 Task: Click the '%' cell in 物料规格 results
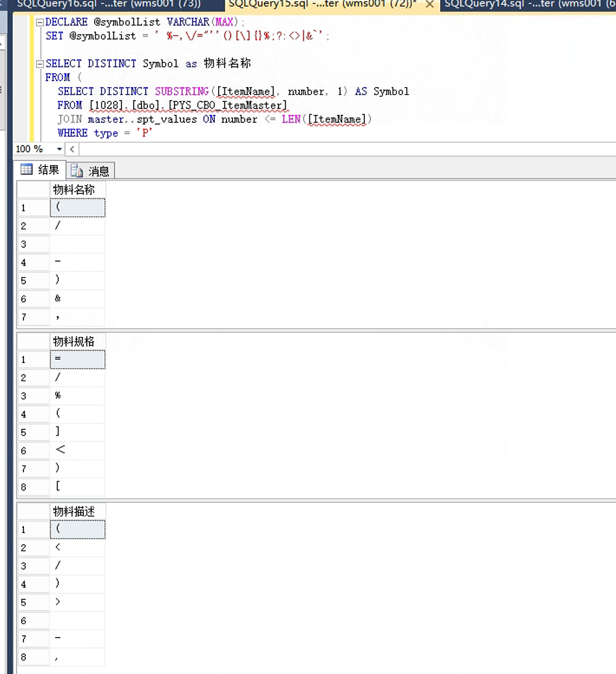click(77, 395)
